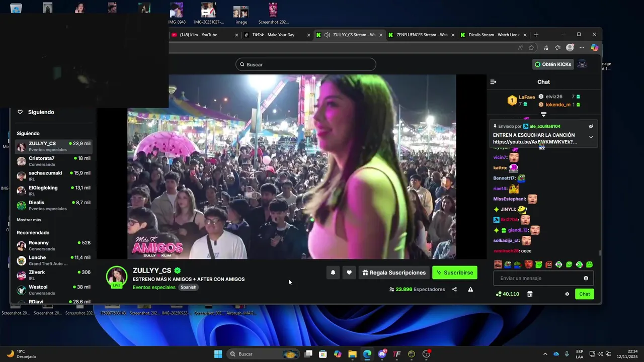644x362 pixels.
Task: Open the recommended channel Westcol
Action: (53, 290)
